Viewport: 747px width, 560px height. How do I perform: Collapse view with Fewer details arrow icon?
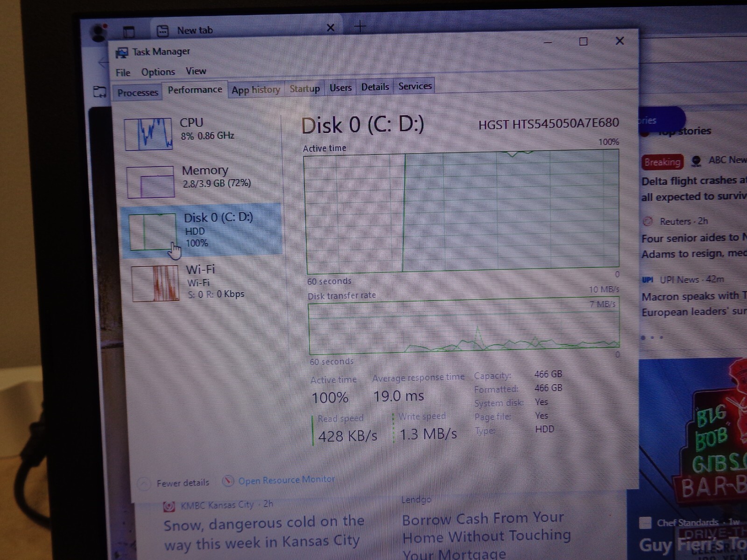144,484
